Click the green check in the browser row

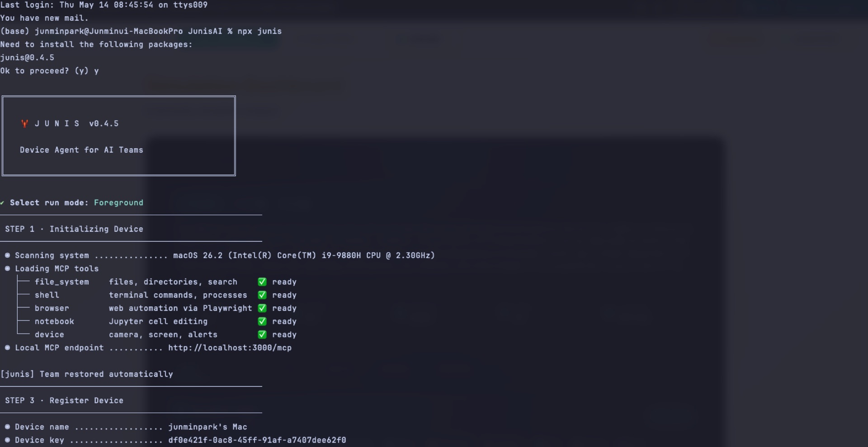tap(262, 308)
